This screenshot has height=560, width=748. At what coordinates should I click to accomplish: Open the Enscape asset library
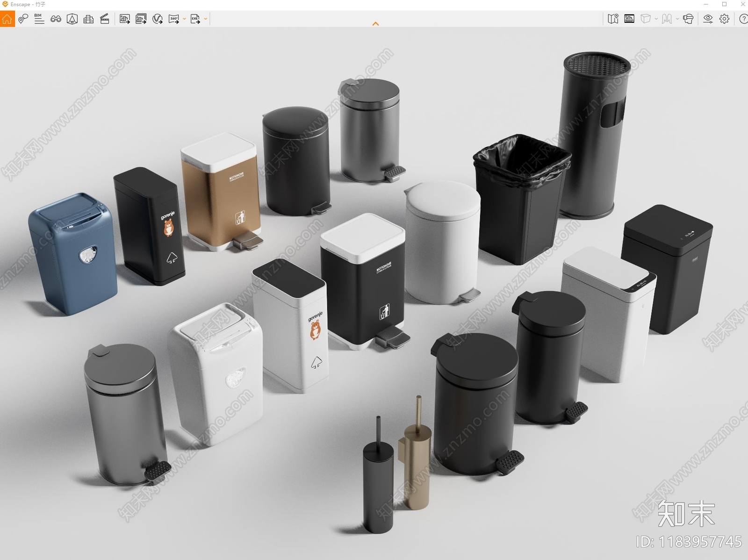[x=72, y=19]
